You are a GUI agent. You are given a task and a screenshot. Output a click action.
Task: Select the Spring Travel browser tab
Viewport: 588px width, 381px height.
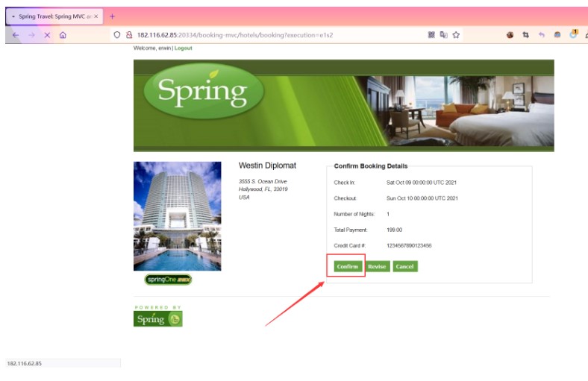(x=54, y=16)
